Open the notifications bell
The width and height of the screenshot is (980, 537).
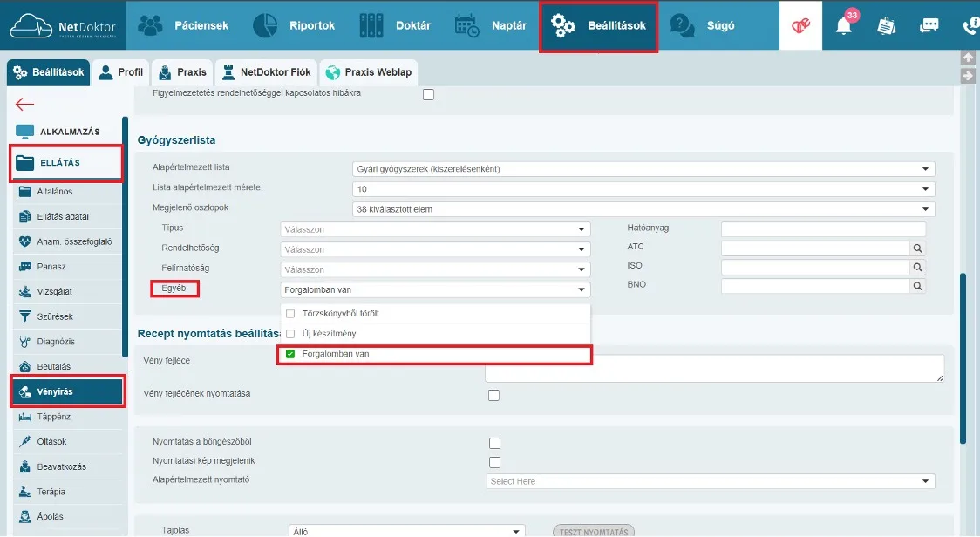844,25
